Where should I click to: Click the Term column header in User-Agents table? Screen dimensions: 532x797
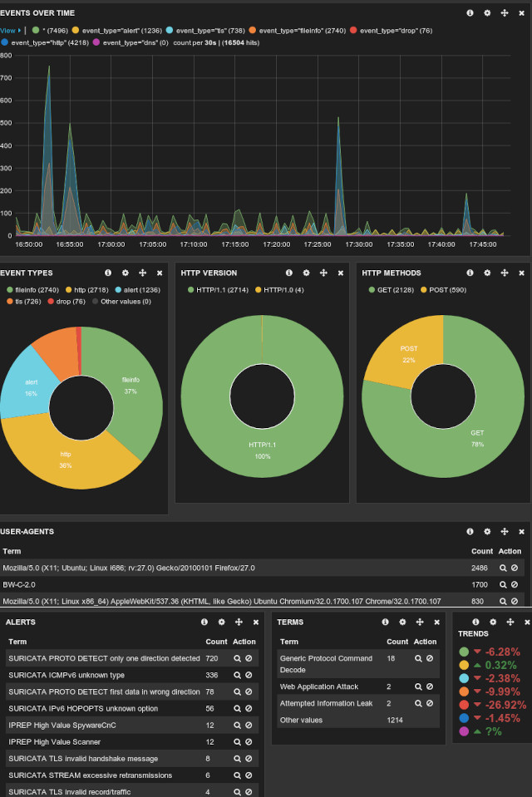(x=12, y=551)
